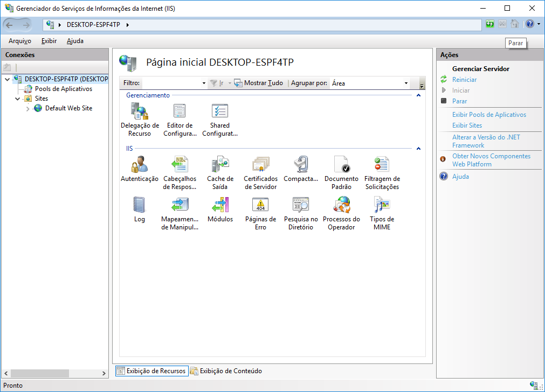Expand the Default Web Site node
545x392 pixels.
point(27,108)
